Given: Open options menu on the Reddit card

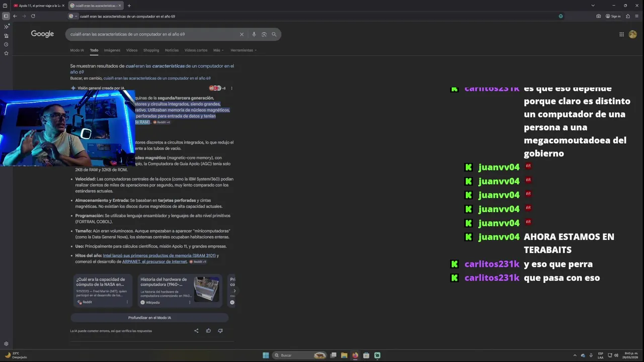Looking at the screenshot, I should 127,302.
